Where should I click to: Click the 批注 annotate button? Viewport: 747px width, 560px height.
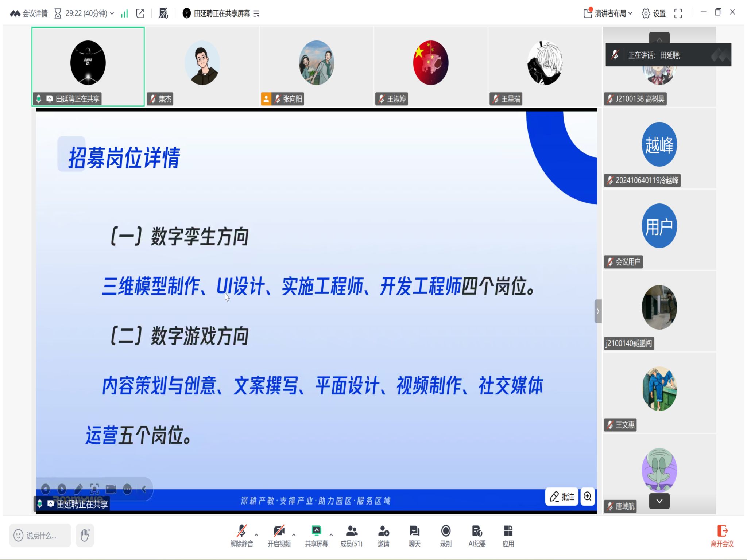point(562,497)
